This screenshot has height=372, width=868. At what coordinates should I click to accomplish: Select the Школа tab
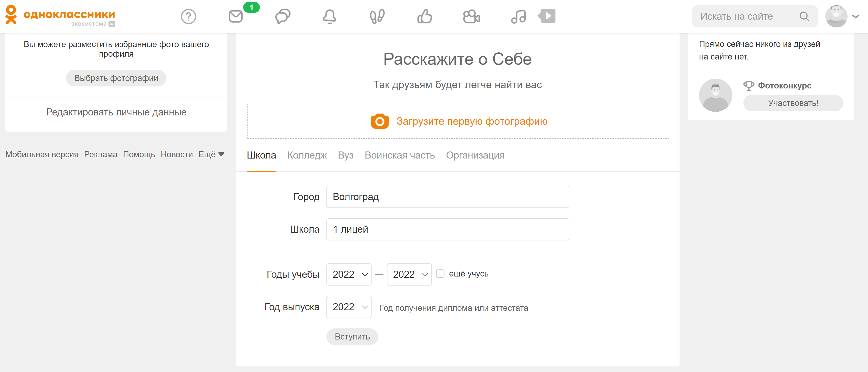262,155
